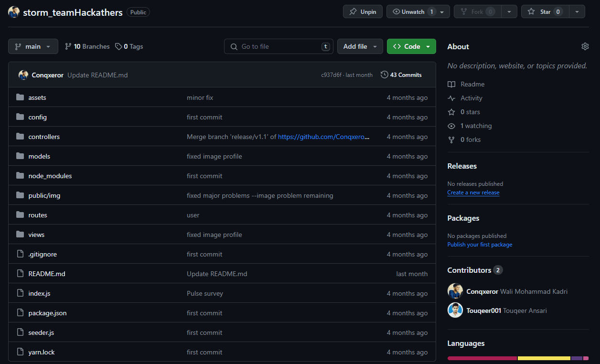600x364 pixels.
Task: Click the star icon beside 0 stars
Action: pos(451,112)
